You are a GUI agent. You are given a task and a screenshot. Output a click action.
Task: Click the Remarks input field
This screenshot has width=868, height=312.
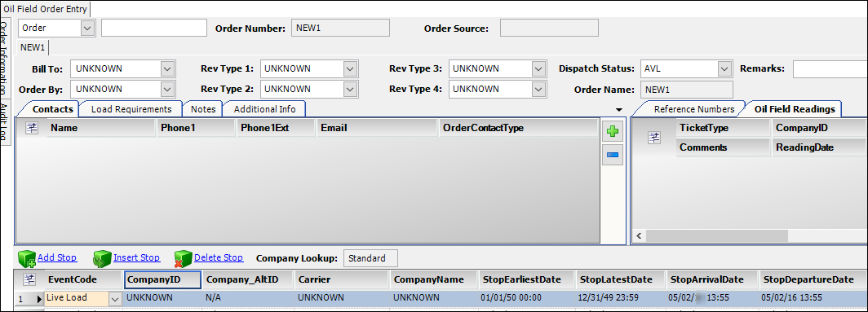(x=830, y=68)
